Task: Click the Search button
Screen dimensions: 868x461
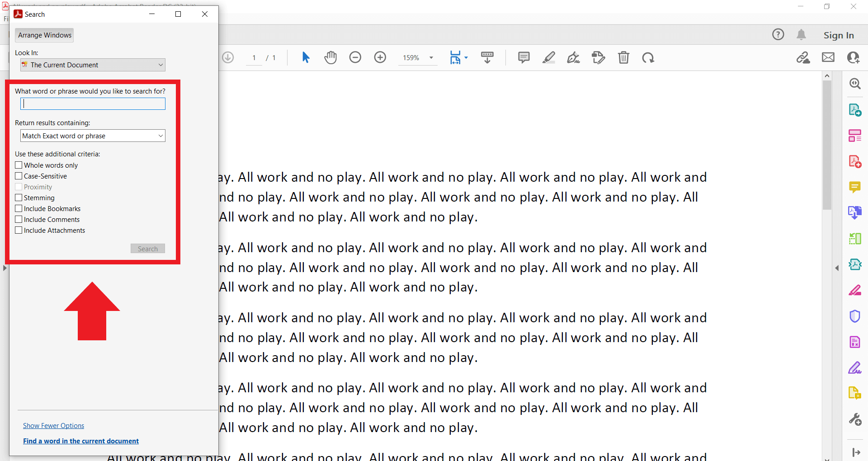Action: coord(148,249)
